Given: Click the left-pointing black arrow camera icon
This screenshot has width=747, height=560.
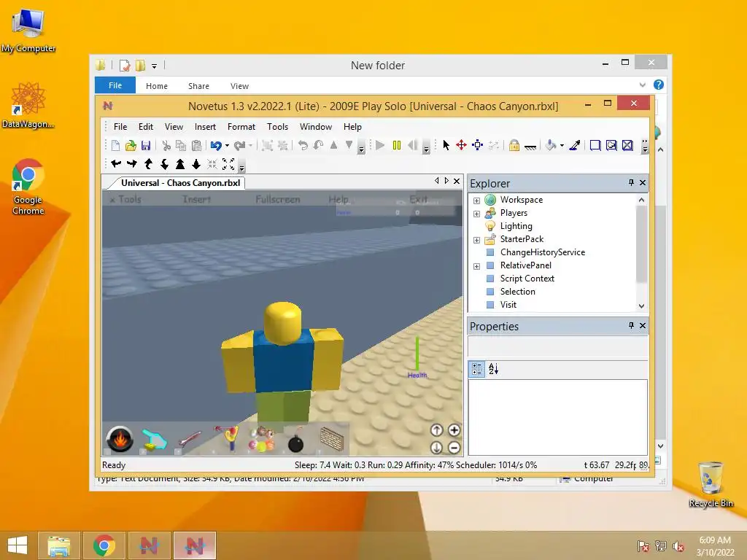Looking at the screenshot, I should coord(116,164).
